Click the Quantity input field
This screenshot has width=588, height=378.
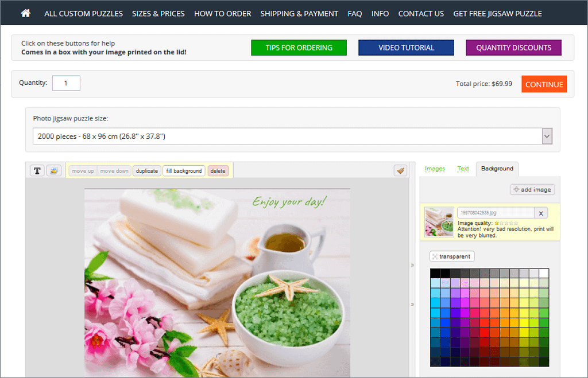point(66,83)
